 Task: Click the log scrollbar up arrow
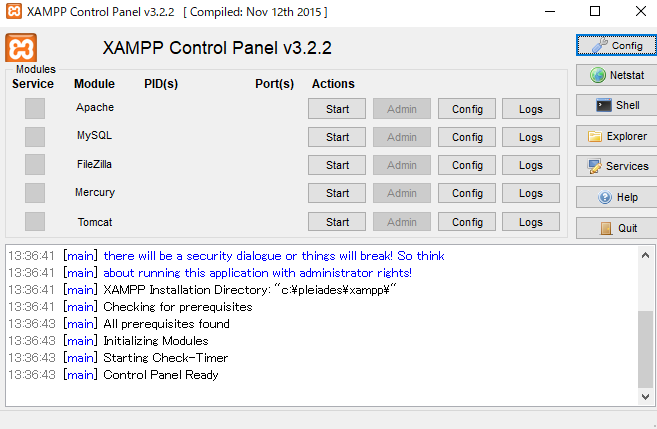[645, 255]
